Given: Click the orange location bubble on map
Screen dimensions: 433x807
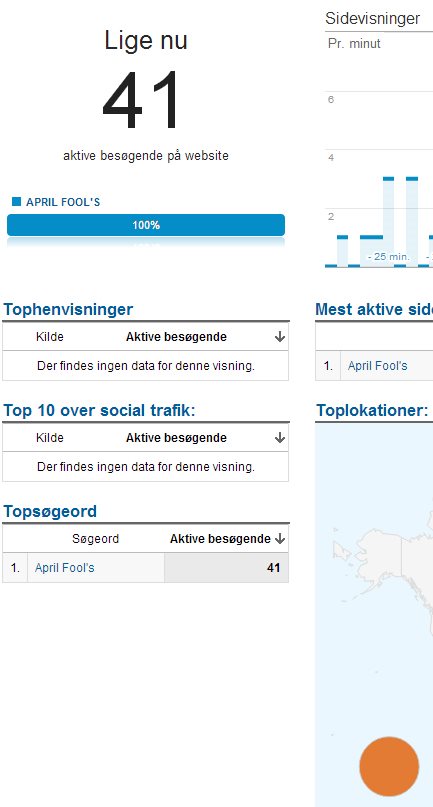Looking at the screenshot, I should [x=389, y=766].
